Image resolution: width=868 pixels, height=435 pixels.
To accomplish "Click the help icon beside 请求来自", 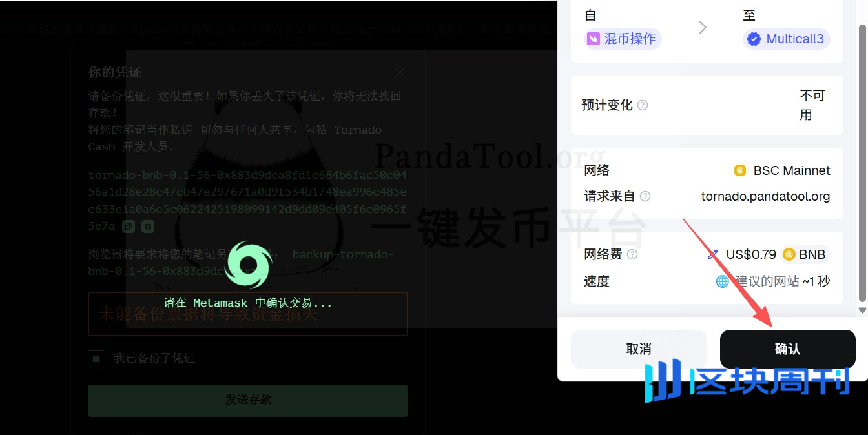I will 645,196.
